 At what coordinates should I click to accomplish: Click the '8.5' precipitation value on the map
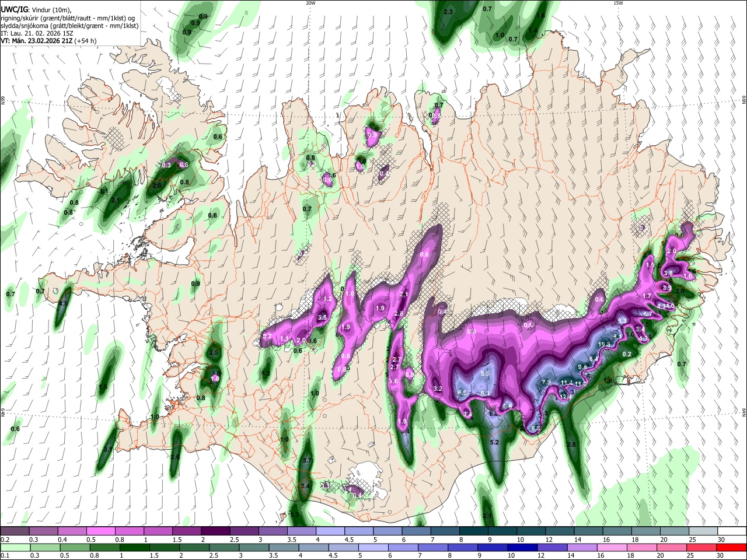tap(536, 429)
